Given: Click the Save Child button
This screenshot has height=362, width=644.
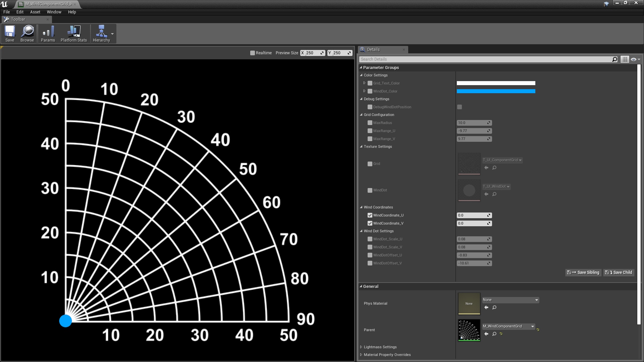Looking at the screenshot, I should [x=618, y=273].
